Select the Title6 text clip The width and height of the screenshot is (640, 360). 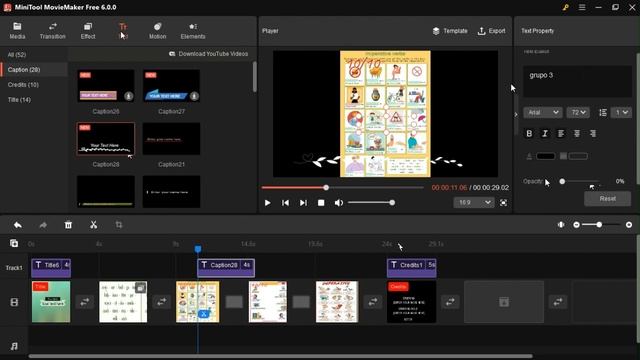coord(51,268)
